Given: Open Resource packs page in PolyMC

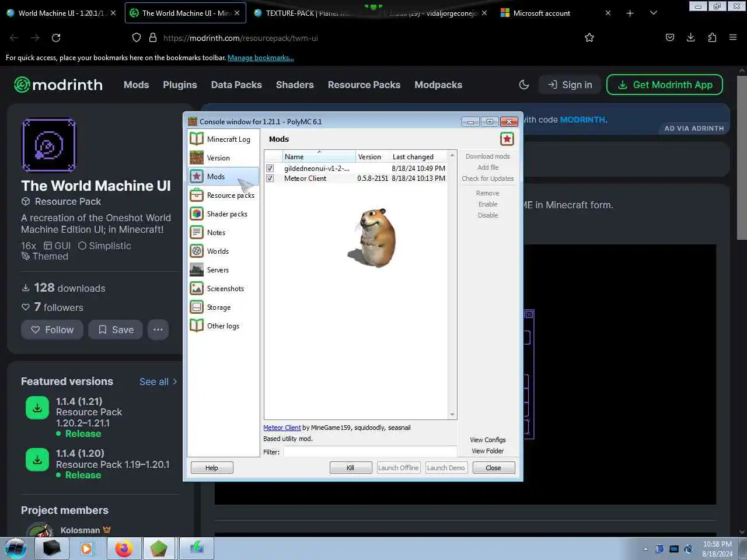Looking at the screenshot, I should (x=223, y=195).
